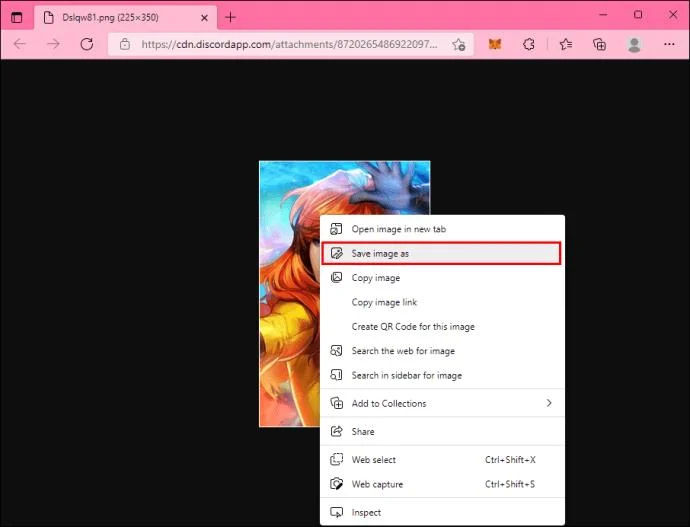This screenshot has height=527, width=690.
Task: Expand Add to Collections submenu
Action: coord(442,403)
